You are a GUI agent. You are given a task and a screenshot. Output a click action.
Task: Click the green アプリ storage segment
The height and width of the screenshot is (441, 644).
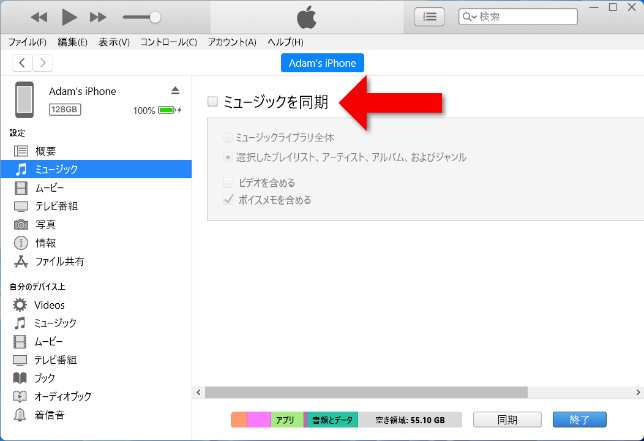point(287,420)
